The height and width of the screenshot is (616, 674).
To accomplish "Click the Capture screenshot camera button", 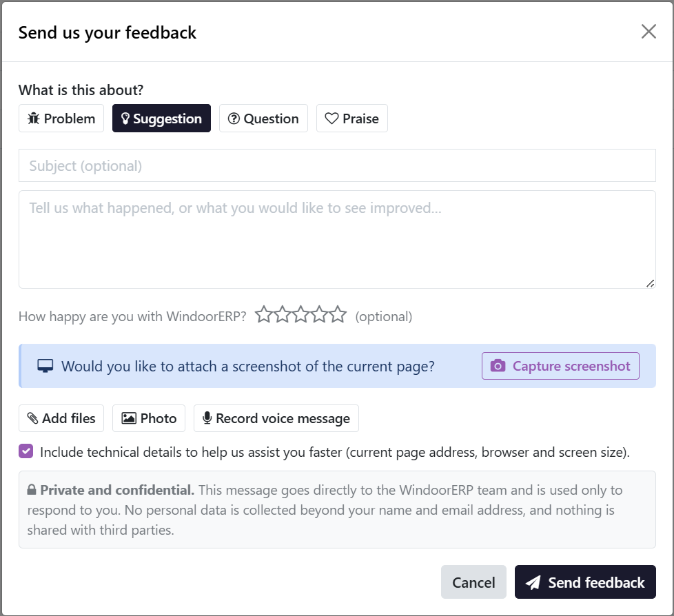I will 560,366.
